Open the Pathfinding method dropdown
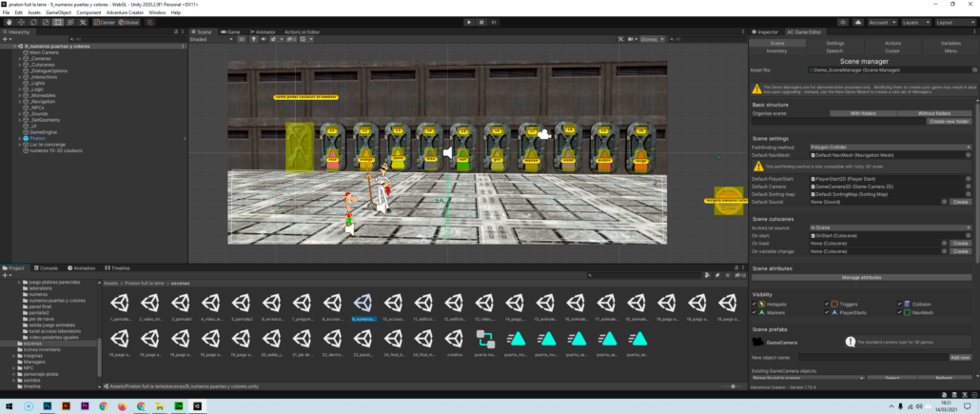Screen dimensions: 980x414 click(x=891, y=148)
